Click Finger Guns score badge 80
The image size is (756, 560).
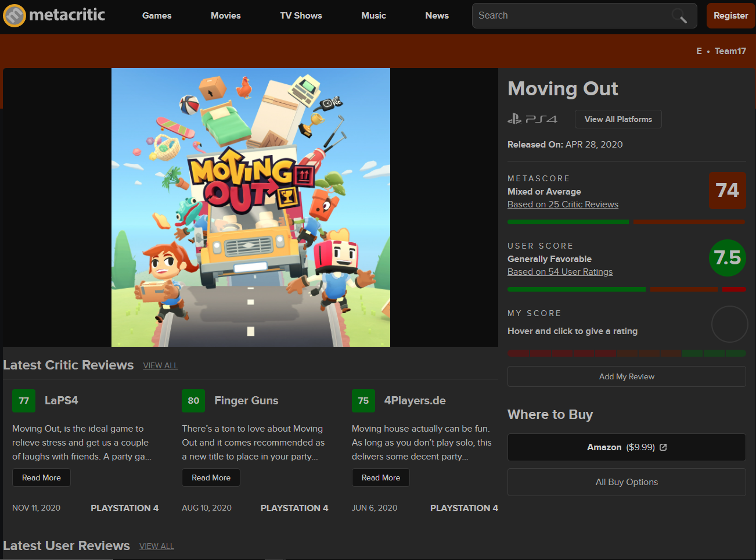coord(193,401)
